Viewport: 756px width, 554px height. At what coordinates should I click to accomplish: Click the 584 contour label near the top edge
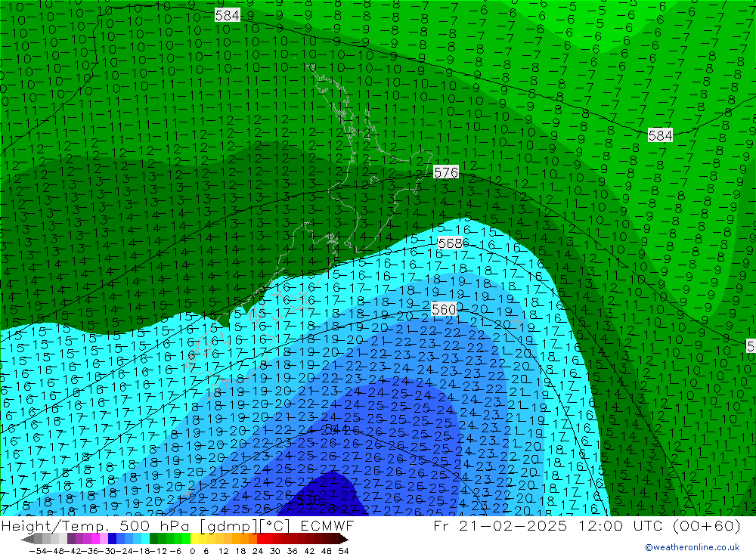227,15
